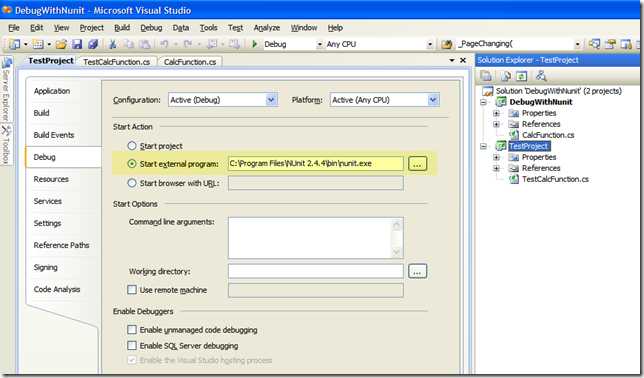Switch to the CalcFunction.cs tab
644x378 pixels.
pos(190,62)
